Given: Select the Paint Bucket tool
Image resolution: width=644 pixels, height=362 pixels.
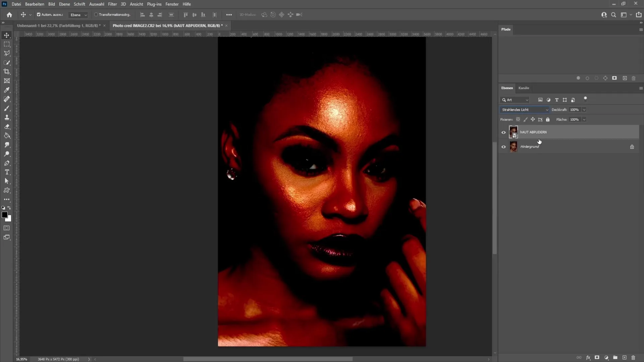Looking at the screenshot, I should [x=7, y=136].
